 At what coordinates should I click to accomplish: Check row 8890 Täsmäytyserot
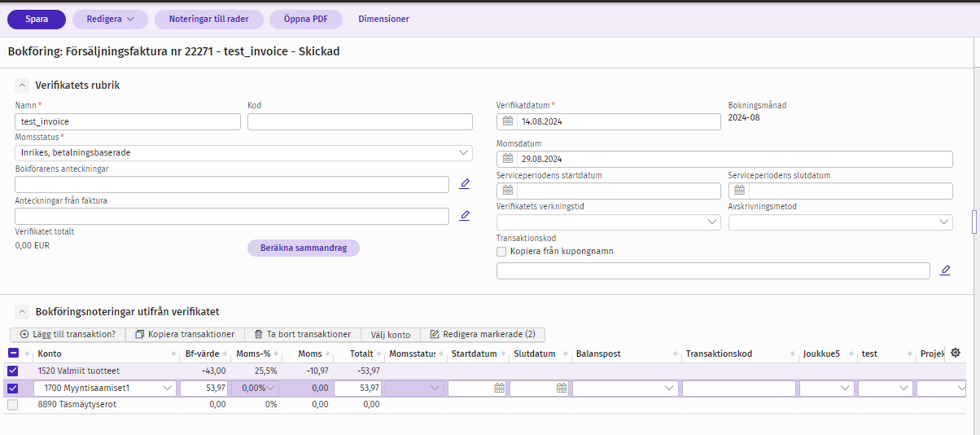pyautogui.click(x=13, y=404)
